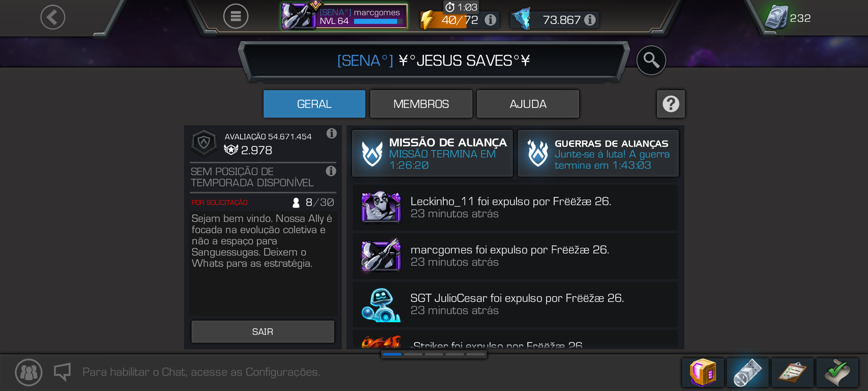Image resolution: width=868 pixels, height=391 pixels.
Task: Leave the alliance with SAIR button
Action: [x=263, y=332]
